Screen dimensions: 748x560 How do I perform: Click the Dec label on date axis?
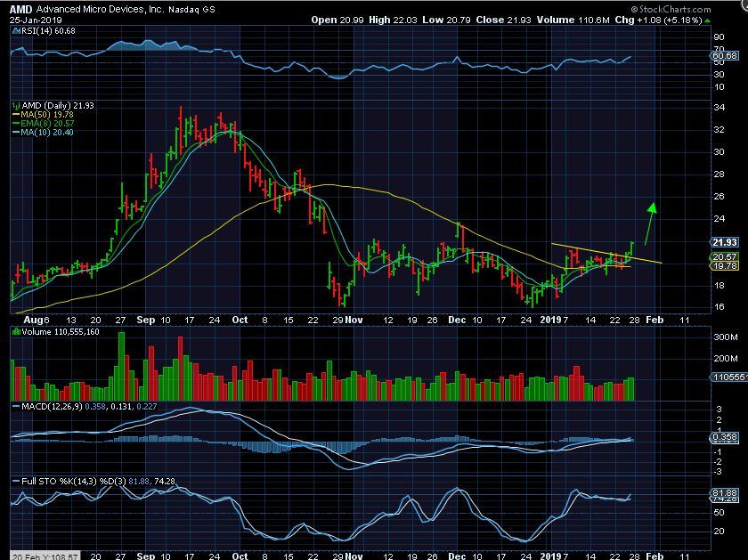point(457,318)
